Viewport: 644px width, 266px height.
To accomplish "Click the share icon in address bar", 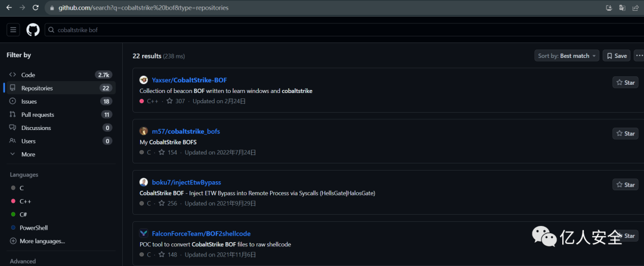I will [635, 8].
